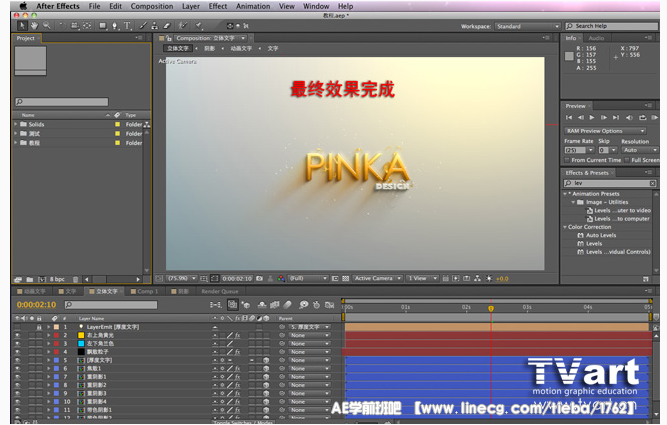Enable the Motion Blur switch in timeline
This screenshot has height=425, width=667.
(x=288, y=305)
